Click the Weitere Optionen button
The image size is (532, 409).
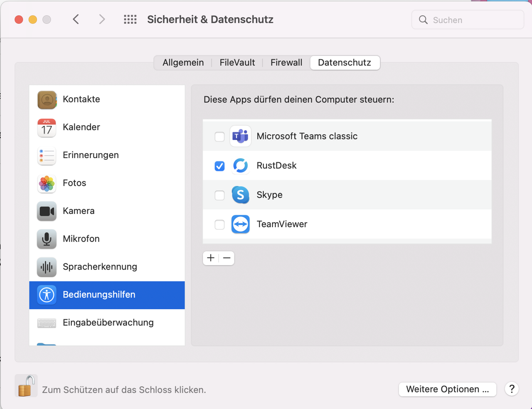click(447, 389)
